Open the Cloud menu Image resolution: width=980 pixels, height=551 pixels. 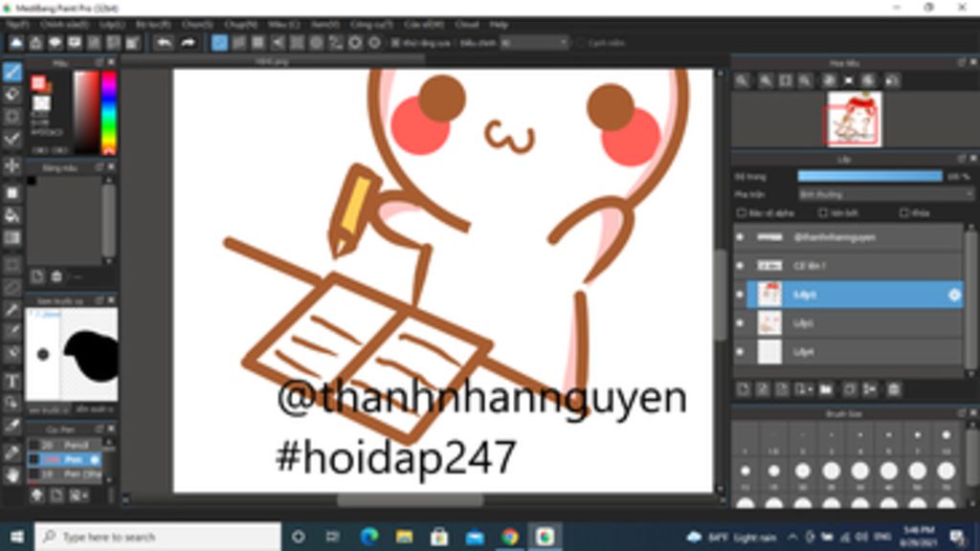click(467, 24)
